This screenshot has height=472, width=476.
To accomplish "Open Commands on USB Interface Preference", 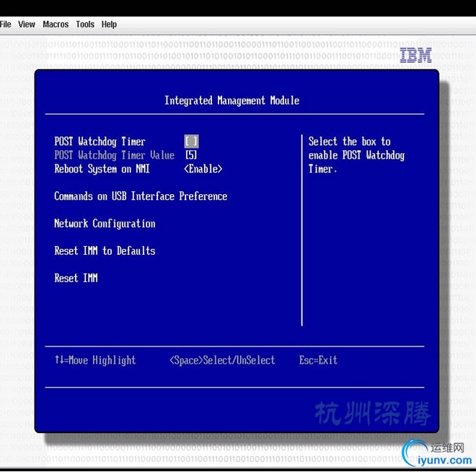I will coord(141,196).
